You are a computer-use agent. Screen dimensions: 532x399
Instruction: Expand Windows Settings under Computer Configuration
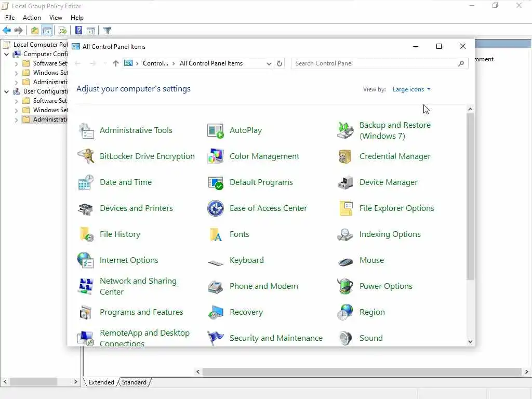point(16,73)
